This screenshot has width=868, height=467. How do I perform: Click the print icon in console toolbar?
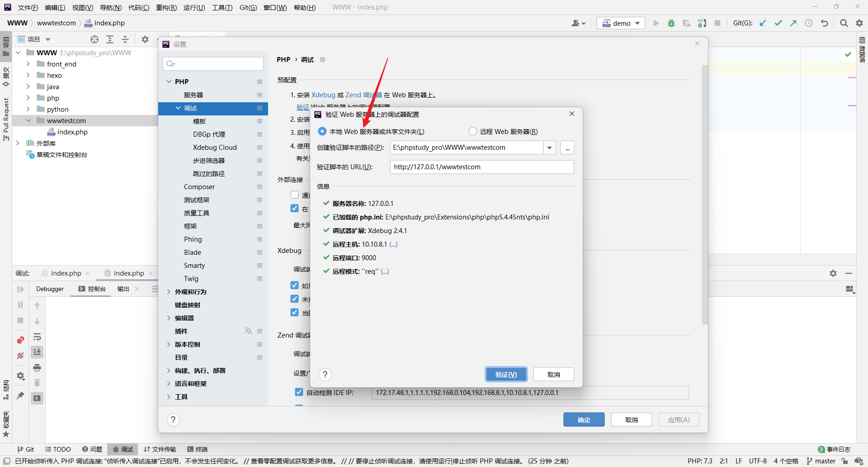pyautogui.click(x=37, y=367)
